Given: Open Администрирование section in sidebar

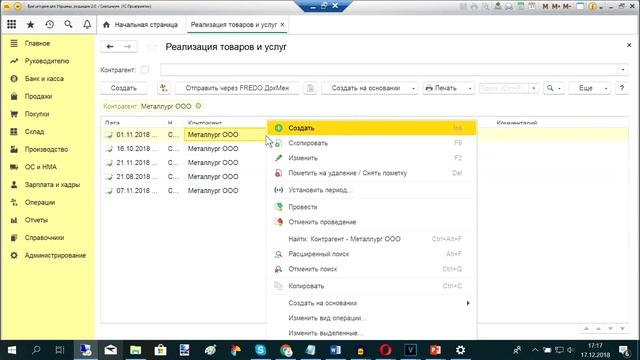Looking at the screenshot, I should [55, 255].
